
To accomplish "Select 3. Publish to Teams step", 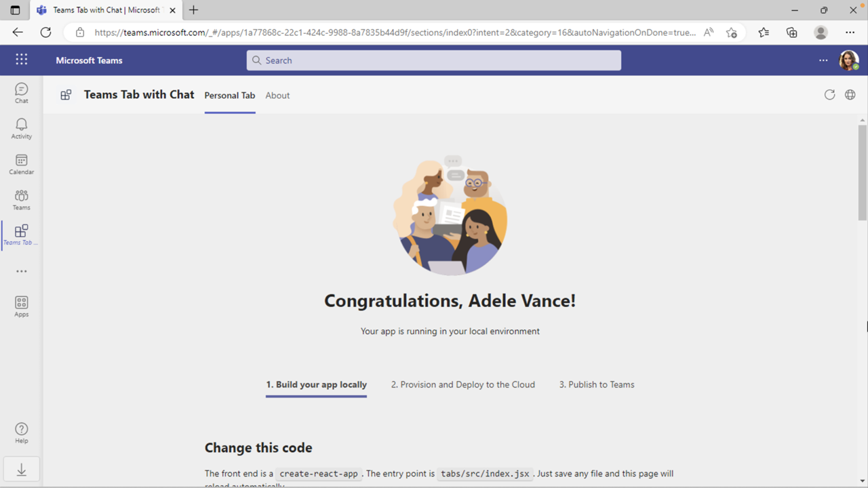I will pos(597,384).
